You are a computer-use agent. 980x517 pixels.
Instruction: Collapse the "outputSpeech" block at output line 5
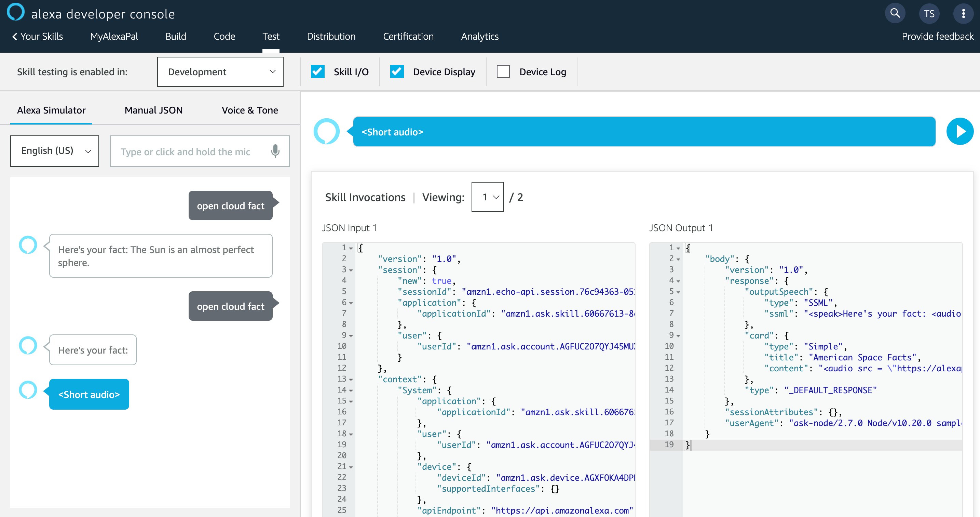678,292
